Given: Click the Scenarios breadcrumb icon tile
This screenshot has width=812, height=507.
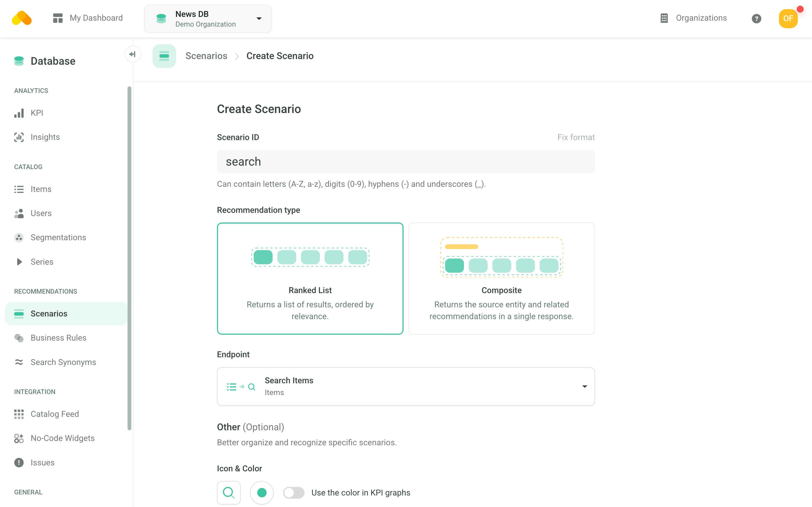Looking at the screenshot, I should coord(164,56).
